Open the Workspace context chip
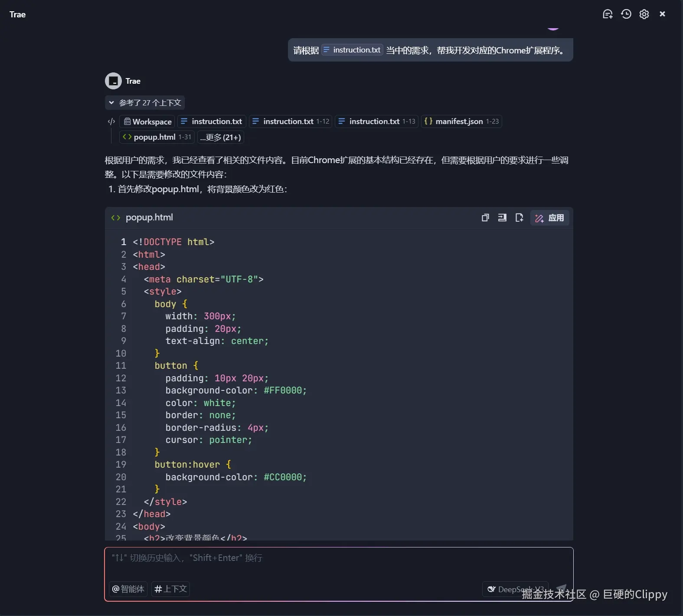683x616 pixels. pos(147,121)
